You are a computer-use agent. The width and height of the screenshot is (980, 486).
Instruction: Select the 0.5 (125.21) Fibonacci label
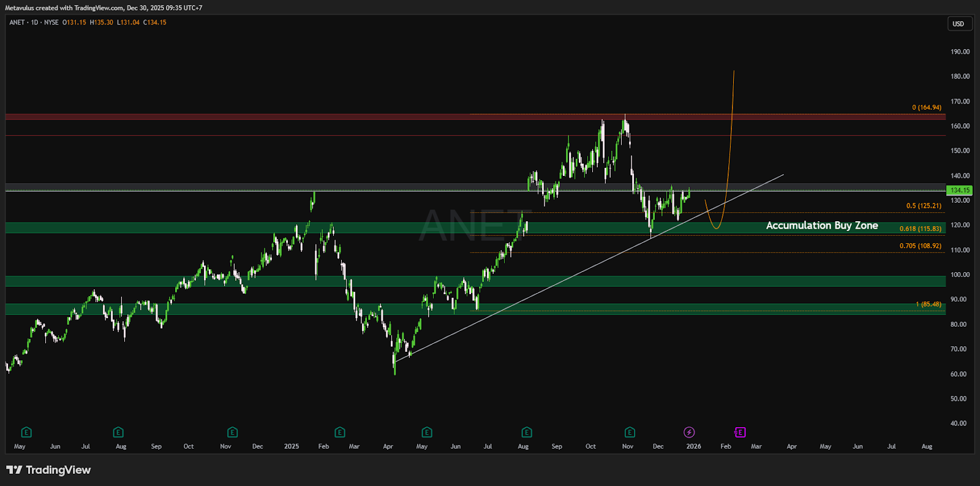click(x=924, y=206)
